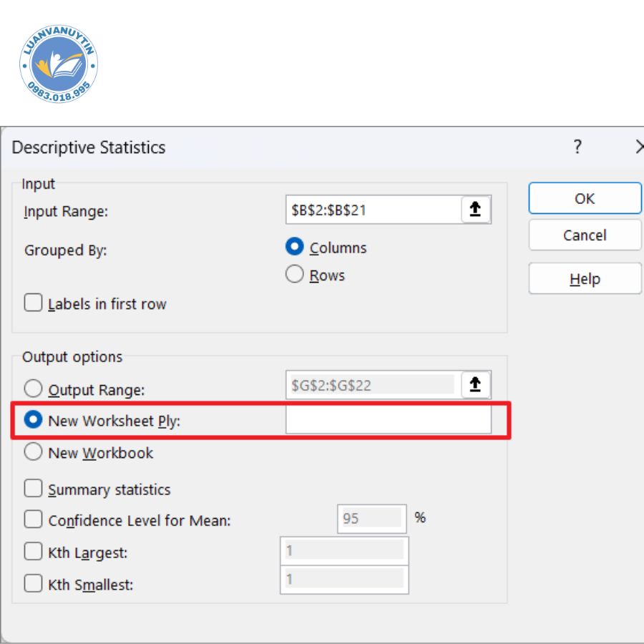
Task: Open Help for Descriptive Statistics
Action: tap(585, 279)
